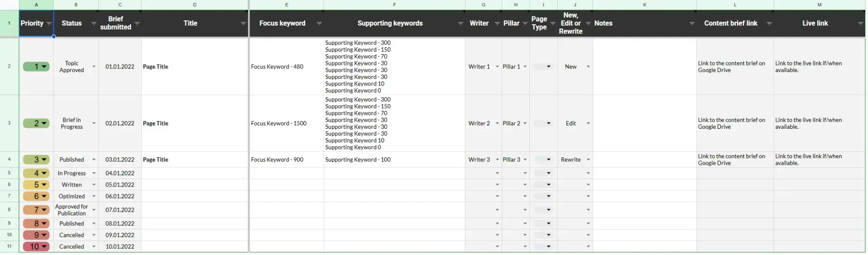The image size is (868, 255).
Task: Select column K header
Action: point(644,5)
